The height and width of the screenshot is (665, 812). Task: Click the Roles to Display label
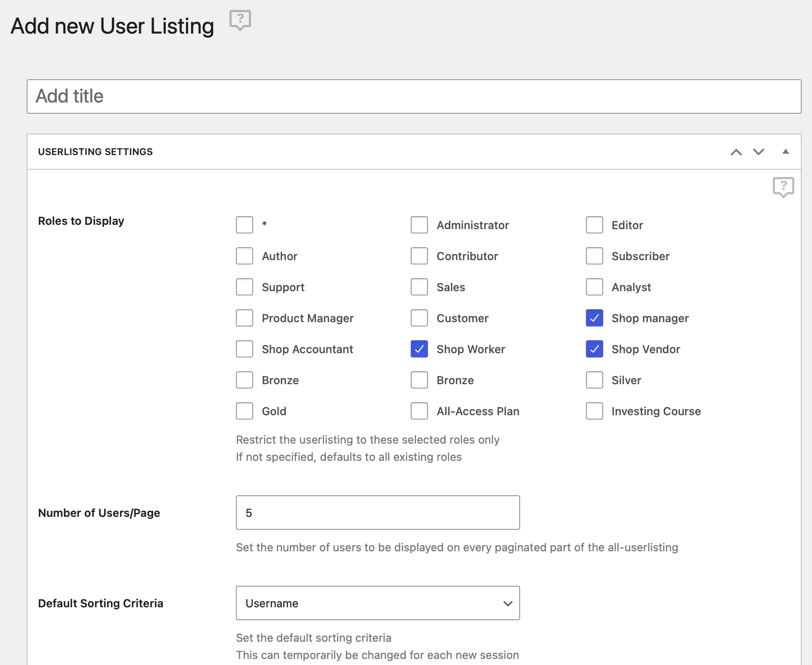click(81, 221)
